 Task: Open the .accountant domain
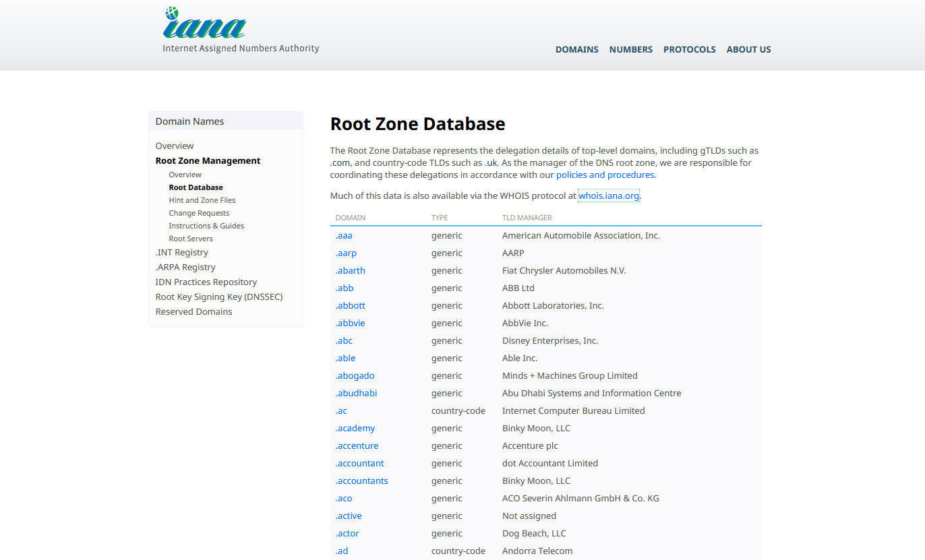360,463
